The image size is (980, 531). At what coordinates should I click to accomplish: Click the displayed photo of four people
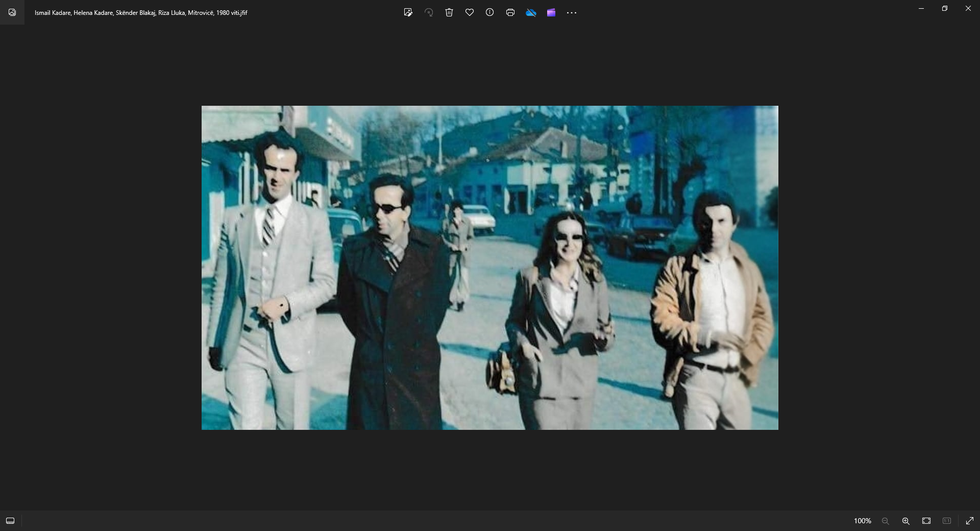489,267
